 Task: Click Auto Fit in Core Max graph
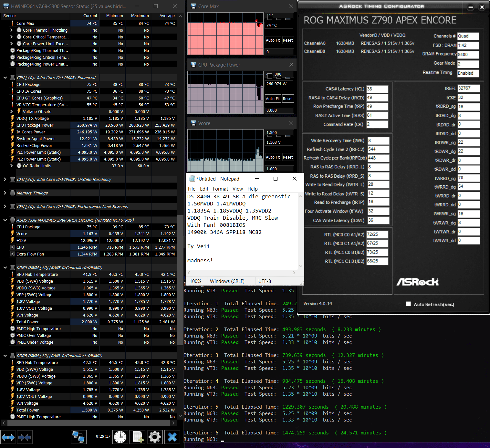point(273,40)
